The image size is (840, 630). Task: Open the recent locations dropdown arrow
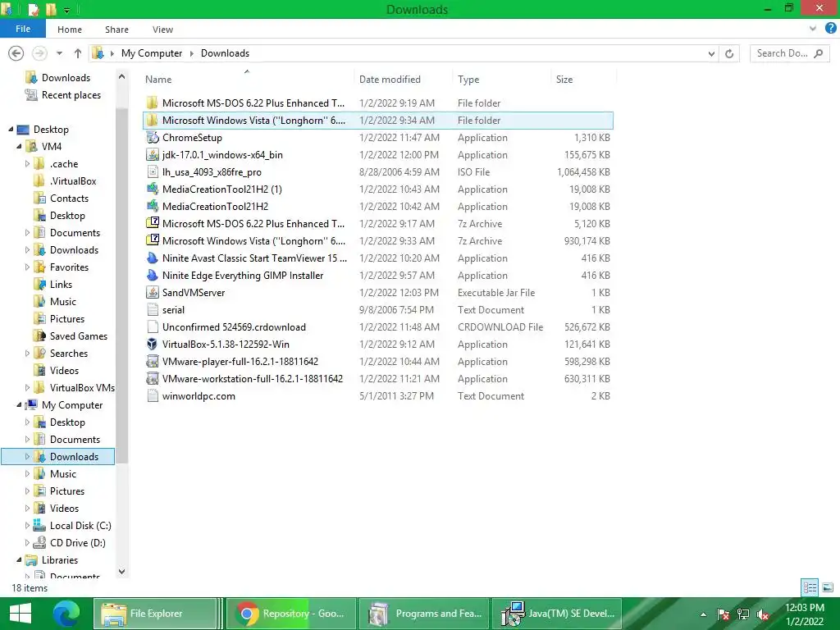59,53
